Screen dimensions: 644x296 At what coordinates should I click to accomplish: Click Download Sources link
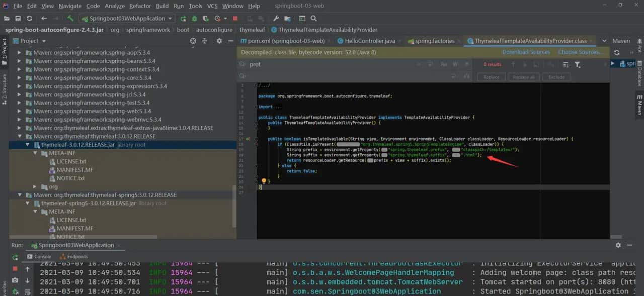[x=526, y=52]
